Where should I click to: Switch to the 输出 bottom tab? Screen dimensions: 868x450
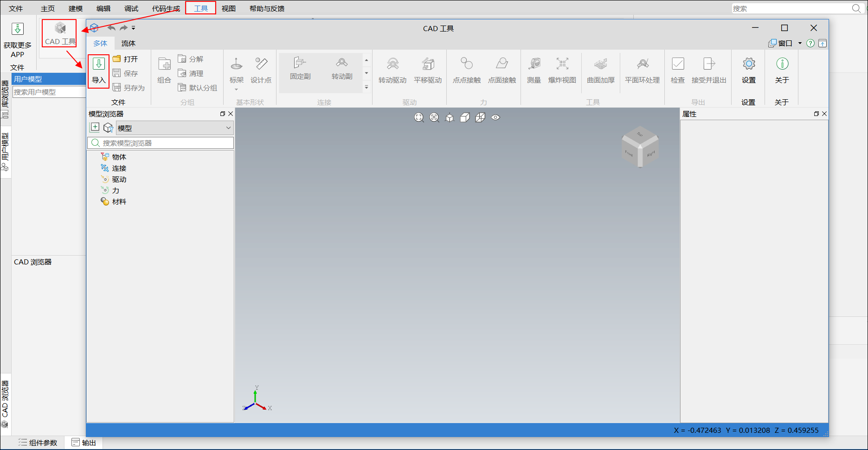pos(84,443)
